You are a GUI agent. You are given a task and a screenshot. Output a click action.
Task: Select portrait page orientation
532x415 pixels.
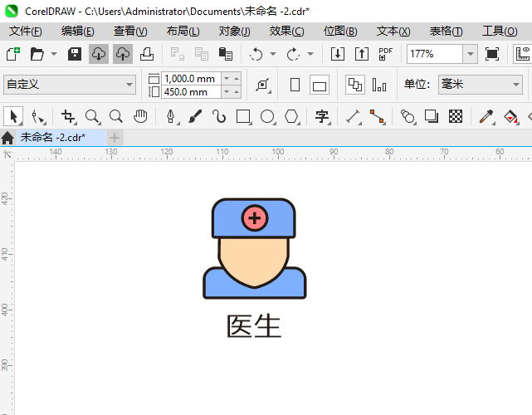[295, 85]
